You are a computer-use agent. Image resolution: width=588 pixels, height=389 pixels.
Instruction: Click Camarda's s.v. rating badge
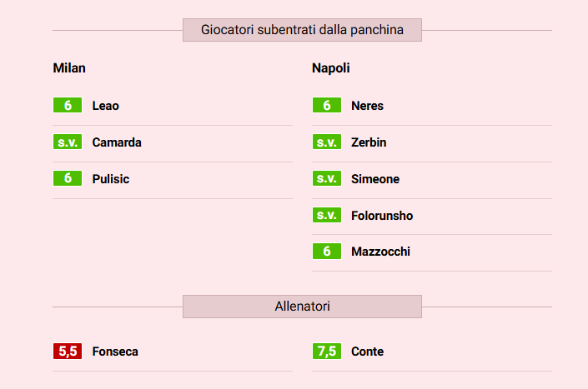(67, 142)
